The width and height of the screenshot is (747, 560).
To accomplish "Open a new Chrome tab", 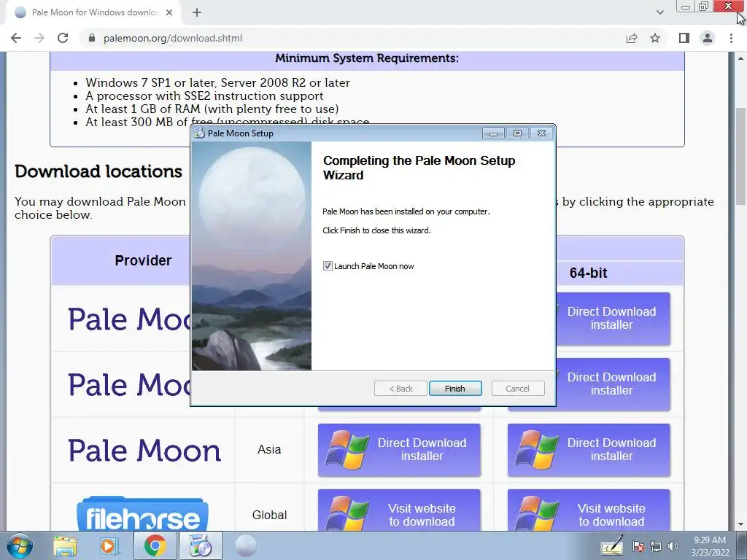I will coord(197,12).
